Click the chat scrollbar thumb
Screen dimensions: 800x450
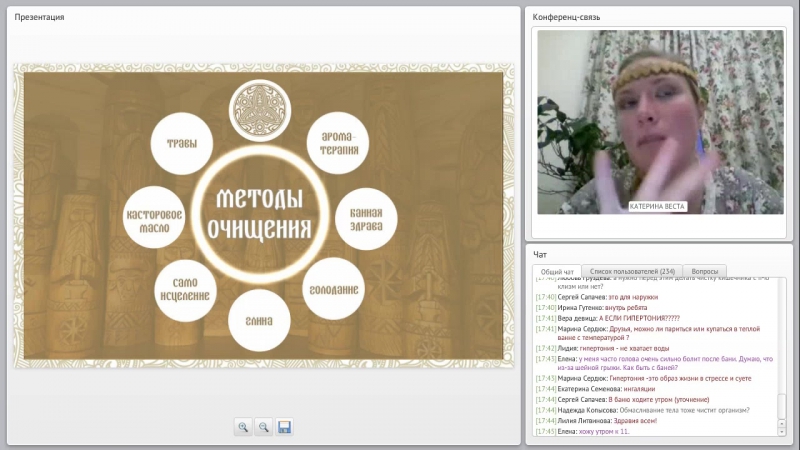[781, 406]
